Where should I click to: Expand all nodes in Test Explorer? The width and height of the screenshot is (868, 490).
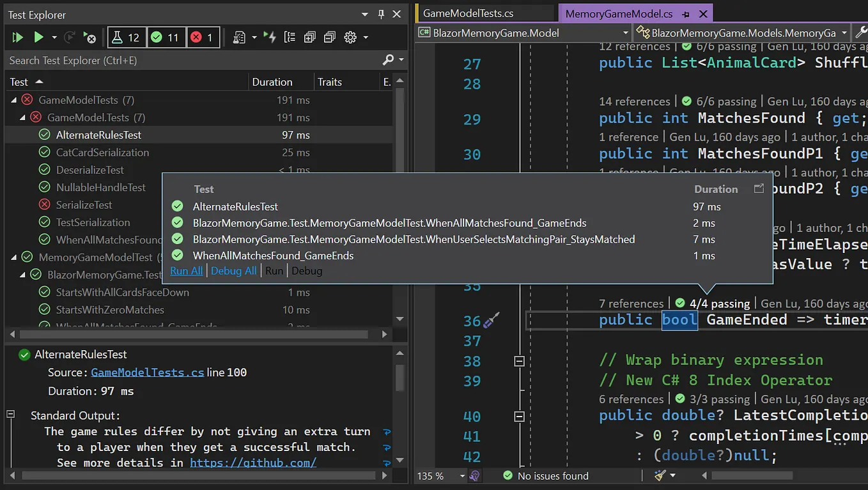click(309, 37)
